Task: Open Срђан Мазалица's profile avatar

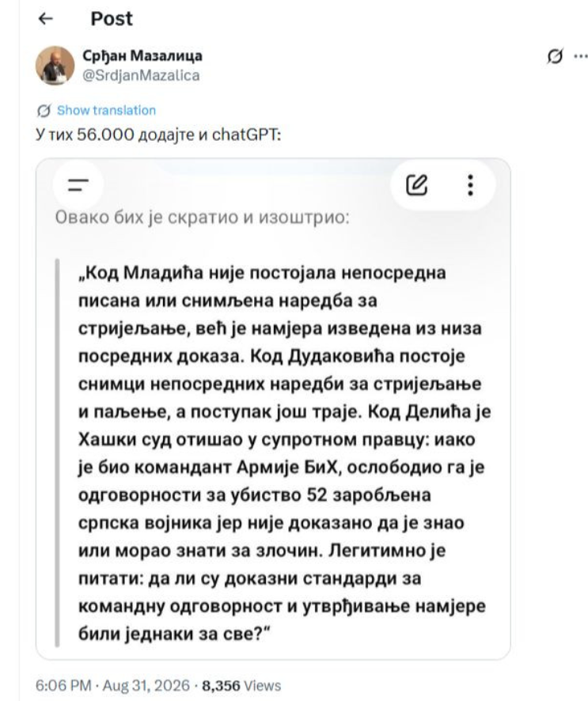Action: [55, 65]
